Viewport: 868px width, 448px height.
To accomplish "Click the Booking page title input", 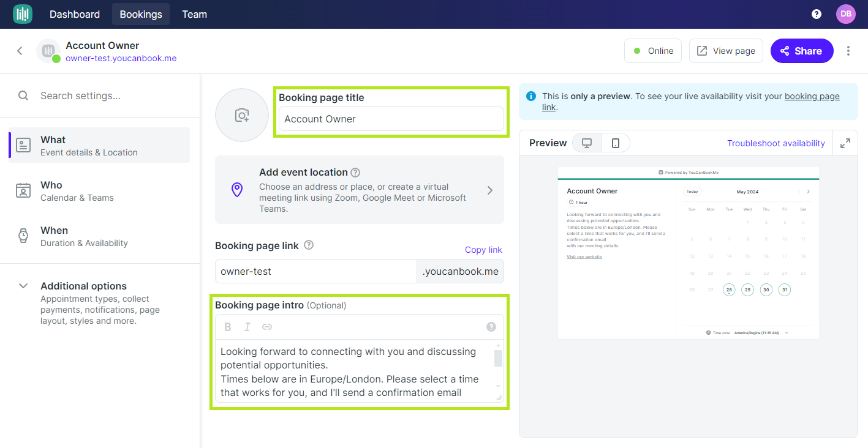I will 391,119.
